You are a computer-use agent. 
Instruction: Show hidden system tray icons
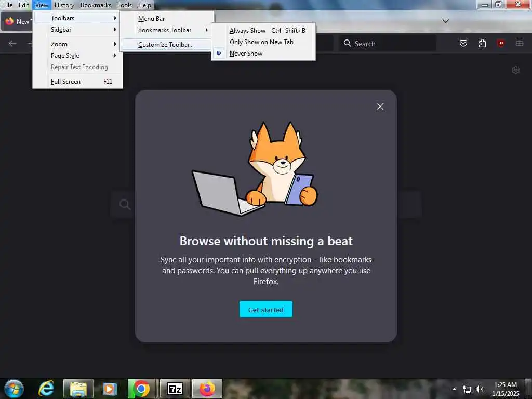[454, 389]
